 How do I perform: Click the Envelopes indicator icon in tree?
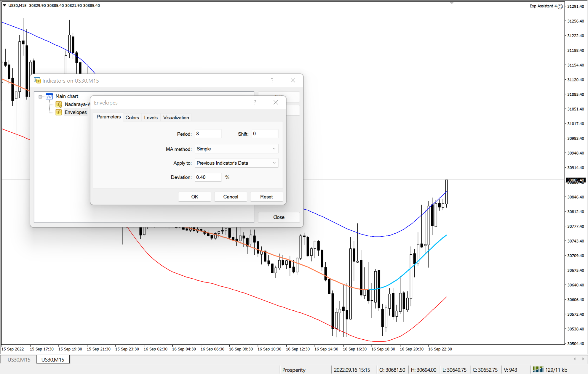pyautogui.click(x=59, y=112)
